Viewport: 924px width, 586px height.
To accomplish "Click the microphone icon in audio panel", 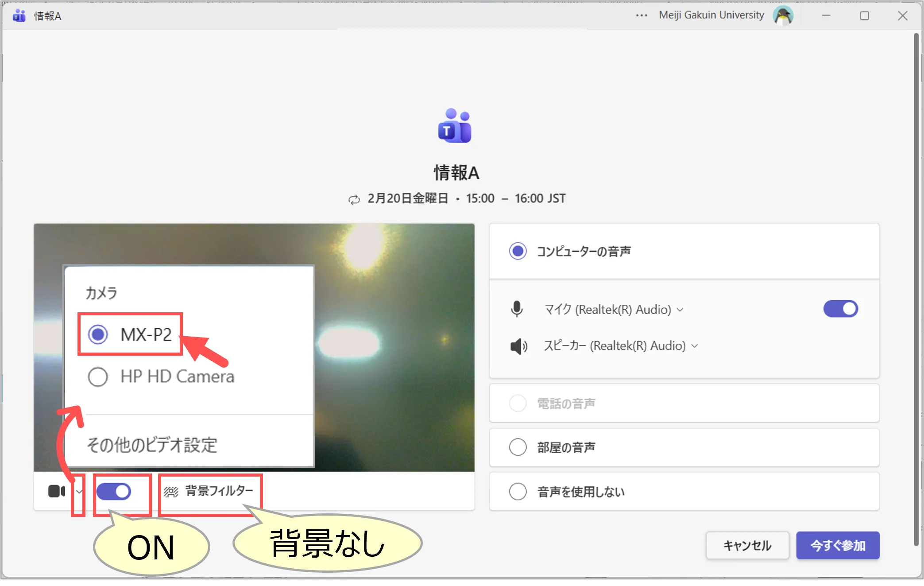I will point(517,309).
